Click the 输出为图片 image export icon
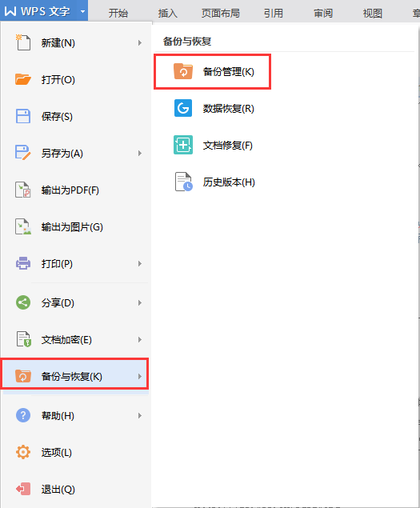 tap(23, 226)
